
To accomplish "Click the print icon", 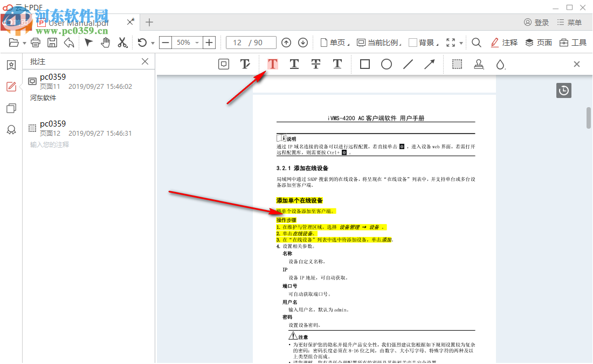I will pyautogui.click(x=36, y=42).
